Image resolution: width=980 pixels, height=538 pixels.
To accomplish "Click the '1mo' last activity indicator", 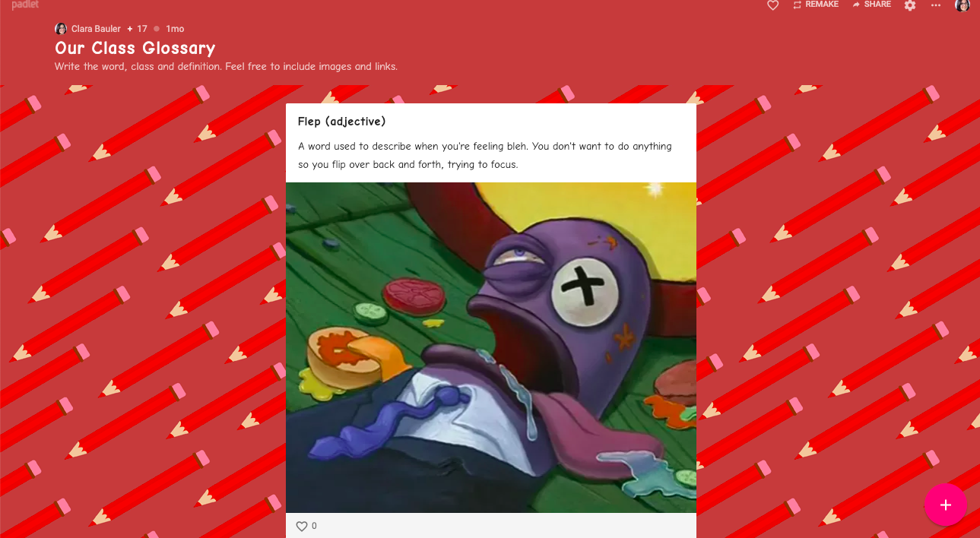I will point(175,29).
